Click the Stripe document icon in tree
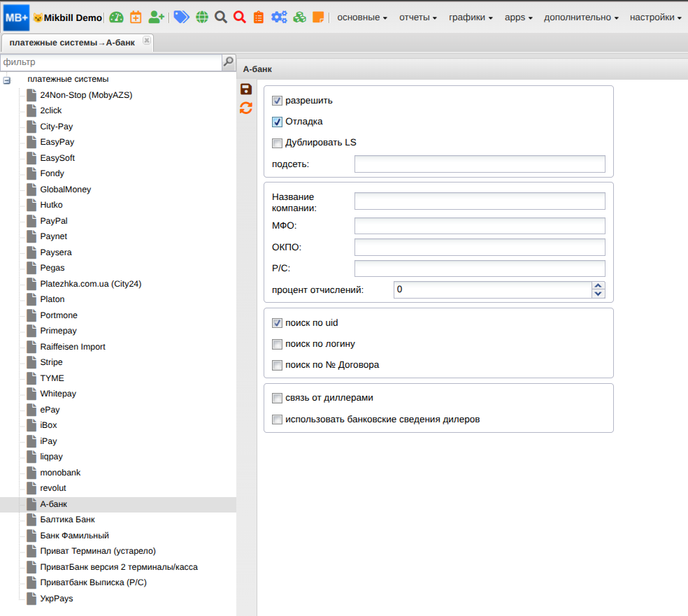 pyautogui.click(x=31, y=362)
